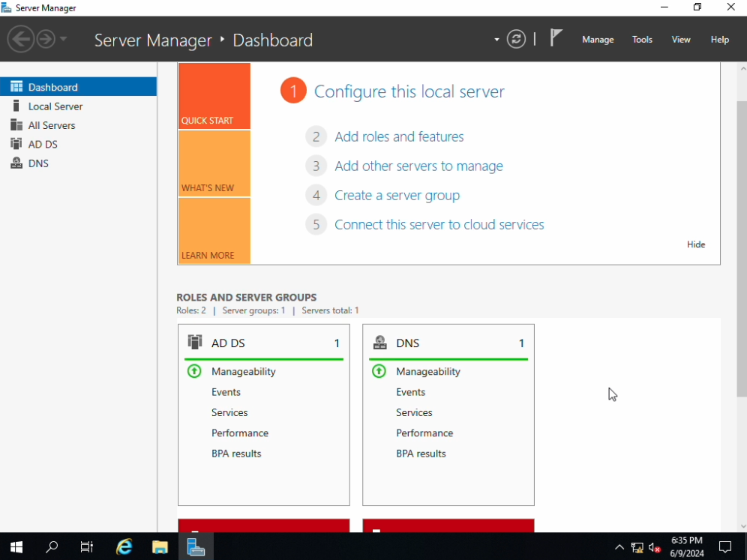Click the back navigation arrow
Image resolution: width=747 pixels, height=560 pixels.
[x=21, y=39]
